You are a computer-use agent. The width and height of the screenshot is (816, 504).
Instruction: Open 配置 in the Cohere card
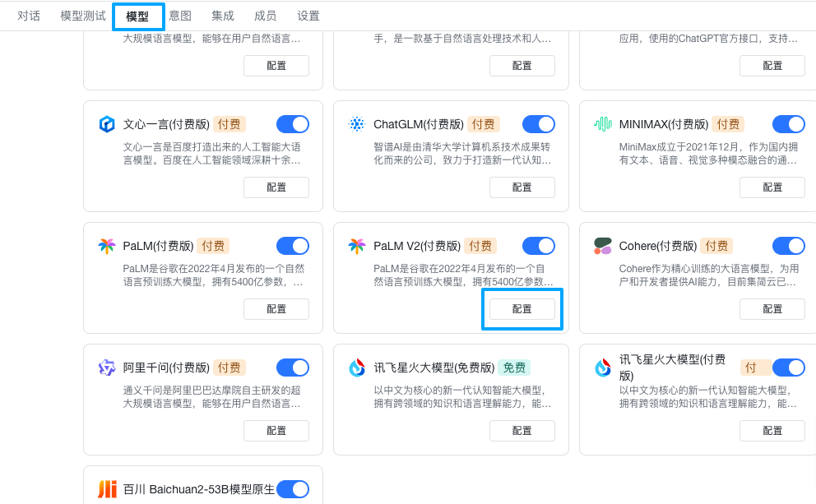[x=772, y=309]
